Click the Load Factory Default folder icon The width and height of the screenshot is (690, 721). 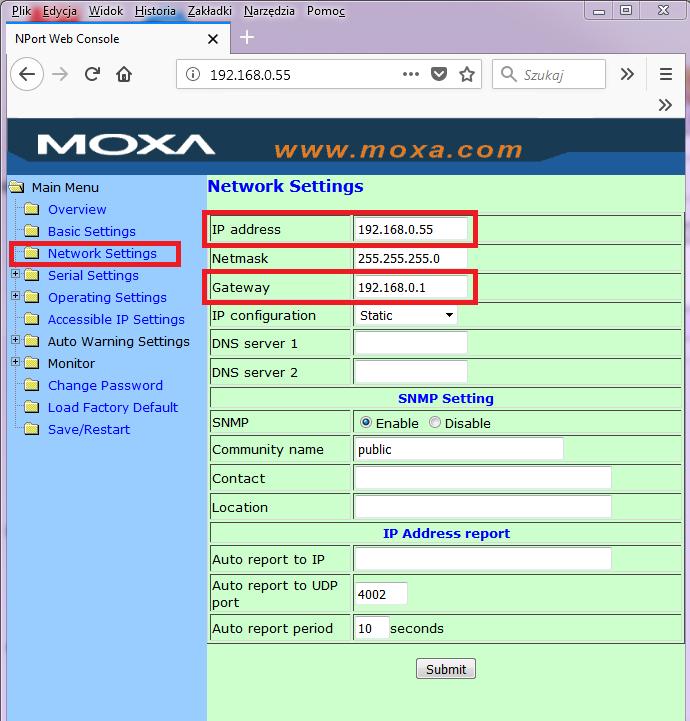(31, 407)
